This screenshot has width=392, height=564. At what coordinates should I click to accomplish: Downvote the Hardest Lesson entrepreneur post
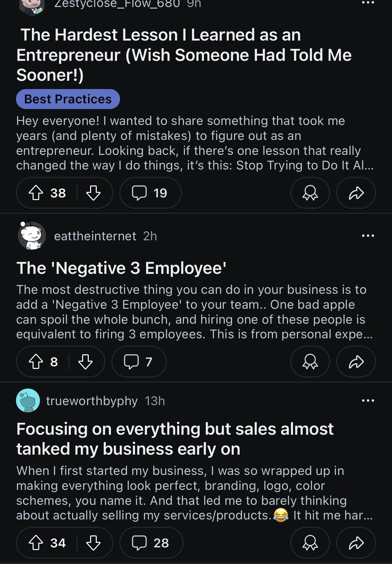coord(93,193)
